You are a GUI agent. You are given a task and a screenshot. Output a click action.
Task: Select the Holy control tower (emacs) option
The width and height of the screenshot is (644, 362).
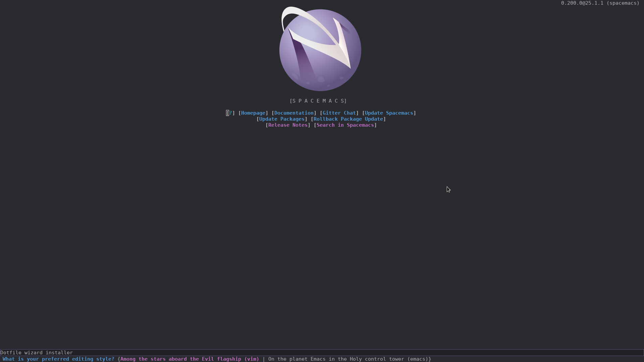(x=348, y=359)
